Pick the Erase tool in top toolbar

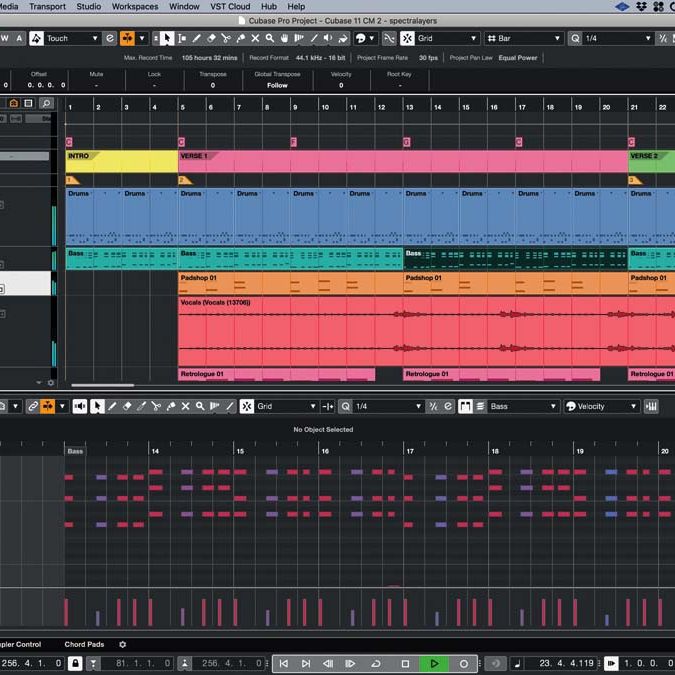[211, 38]
